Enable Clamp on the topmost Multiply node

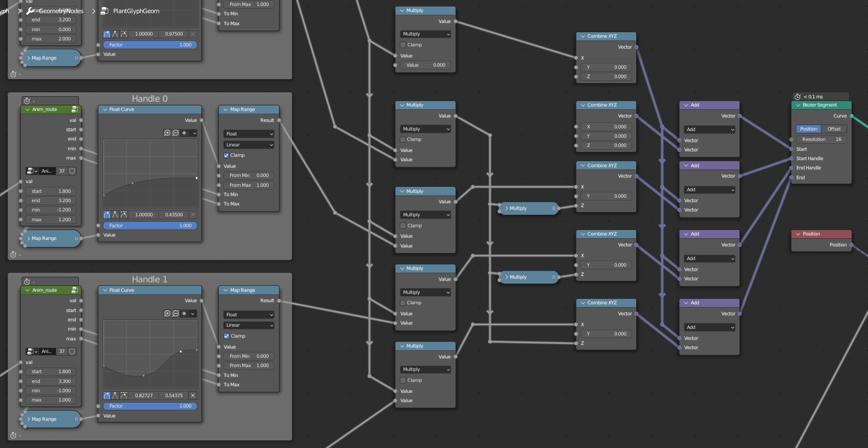coord(403,45)
